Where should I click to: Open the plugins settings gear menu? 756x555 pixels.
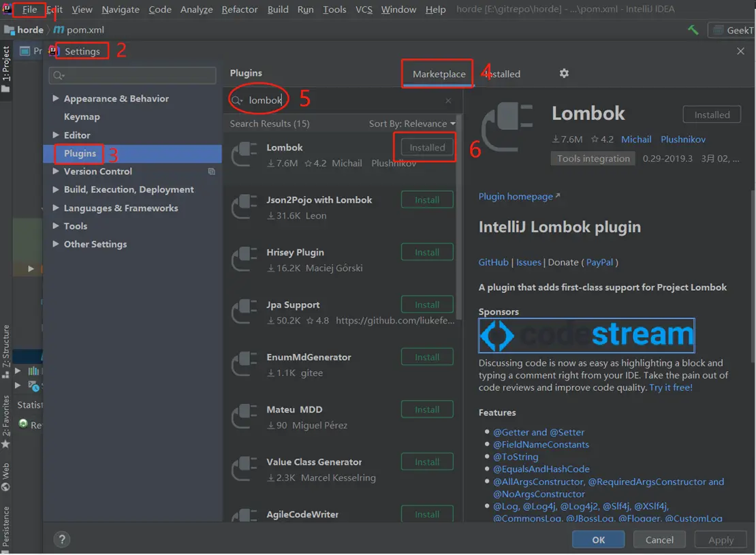(x=564, y=73)
